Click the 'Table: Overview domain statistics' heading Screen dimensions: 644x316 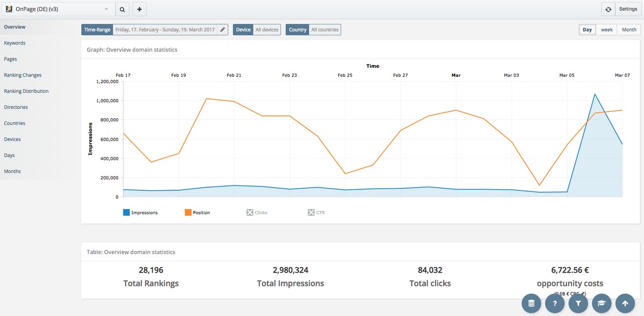[x=131, y=252]
